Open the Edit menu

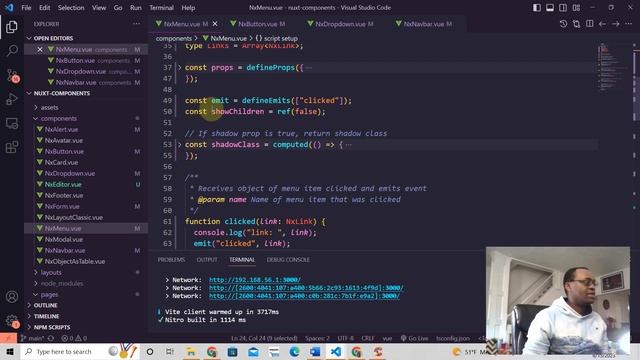click(x=44, y=8)
